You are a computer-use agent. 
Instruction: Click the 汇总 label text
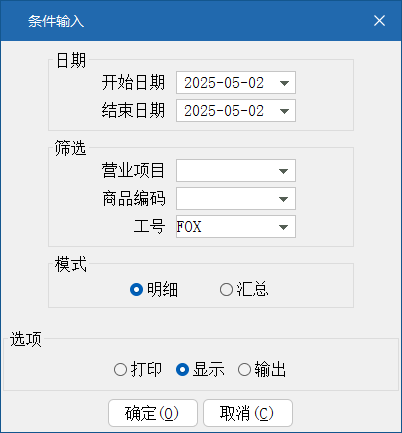[252, 289]
